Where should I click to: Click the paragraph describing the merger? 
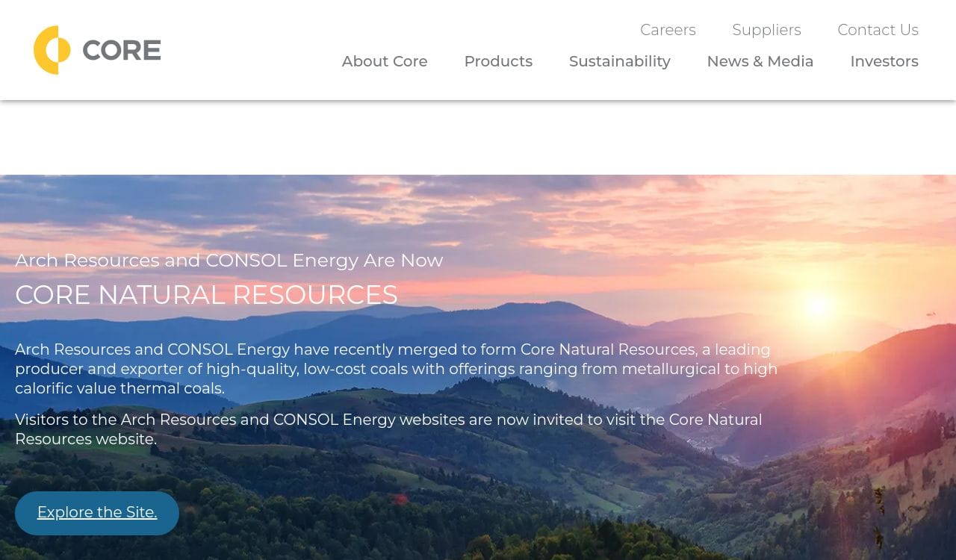tap(396, 369)
